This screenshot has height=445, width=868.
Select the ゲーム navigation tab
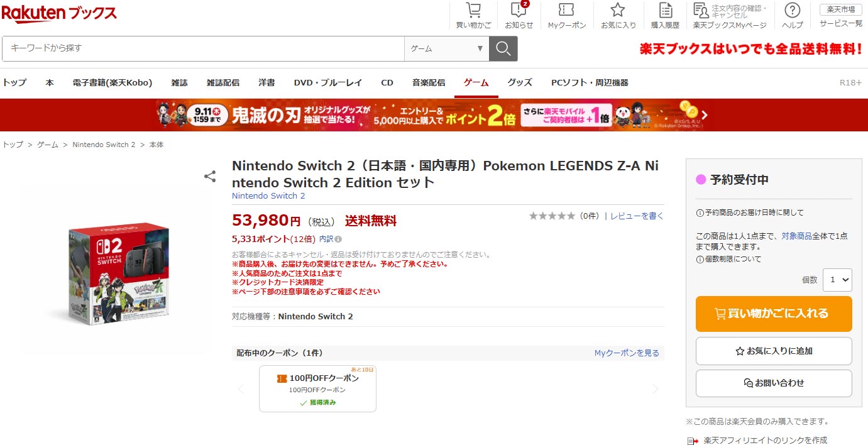click(x=476, y=82)
